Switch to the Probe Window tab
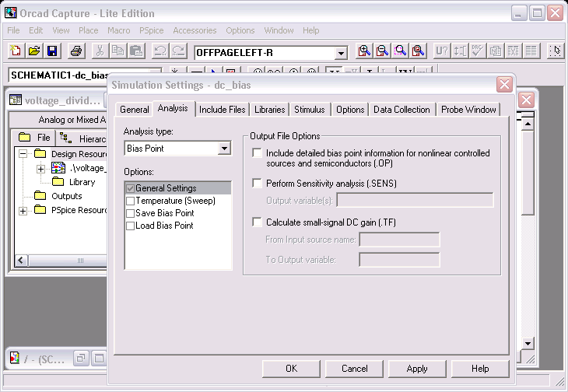The image size is (568, 392). pos(468,110)
